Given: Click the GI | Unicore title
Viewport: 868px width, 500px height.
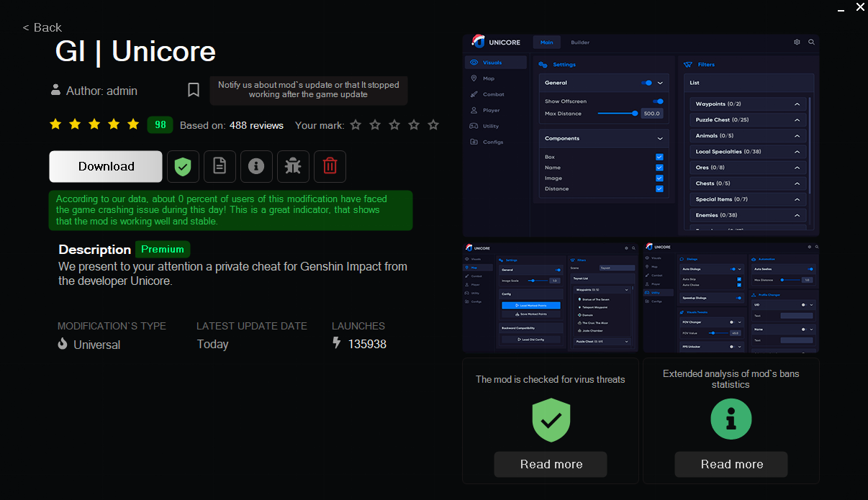Looking at the screenshot, I should pos(135,52).
